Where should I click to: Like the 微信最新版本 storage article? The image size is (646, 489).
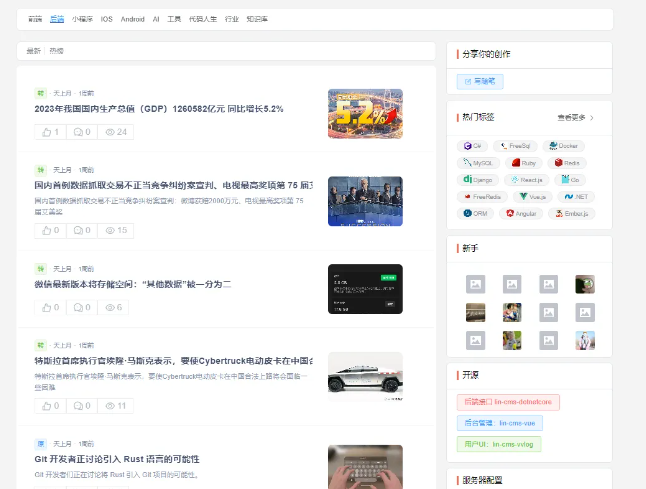[50, 307]
